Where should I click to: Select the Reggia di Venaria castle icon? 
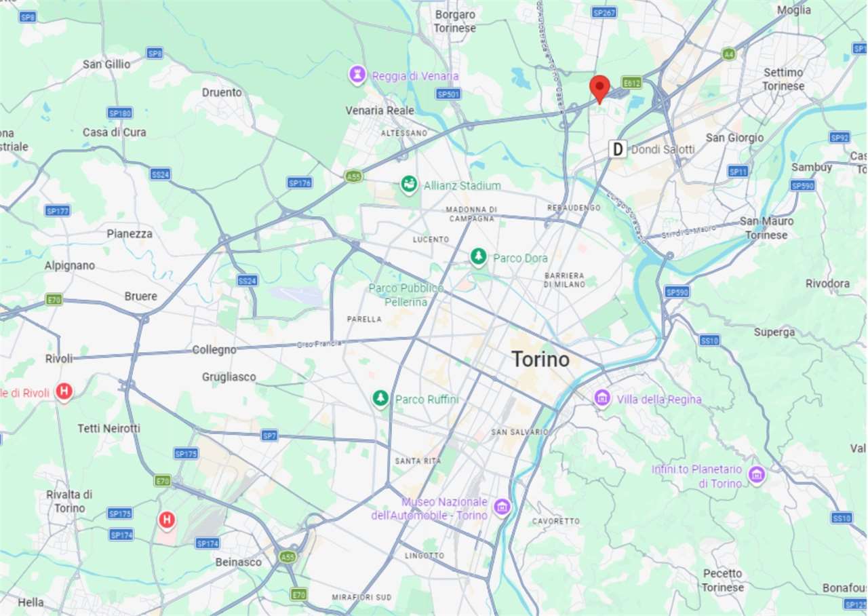tap(357, 75)
